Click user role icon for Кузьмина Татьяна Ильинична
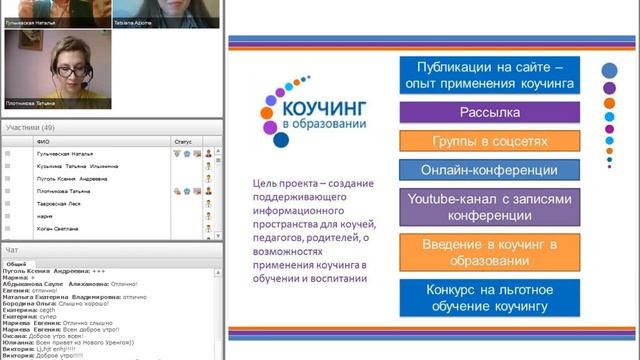This screenshot has height=360, width=640. 209,166
